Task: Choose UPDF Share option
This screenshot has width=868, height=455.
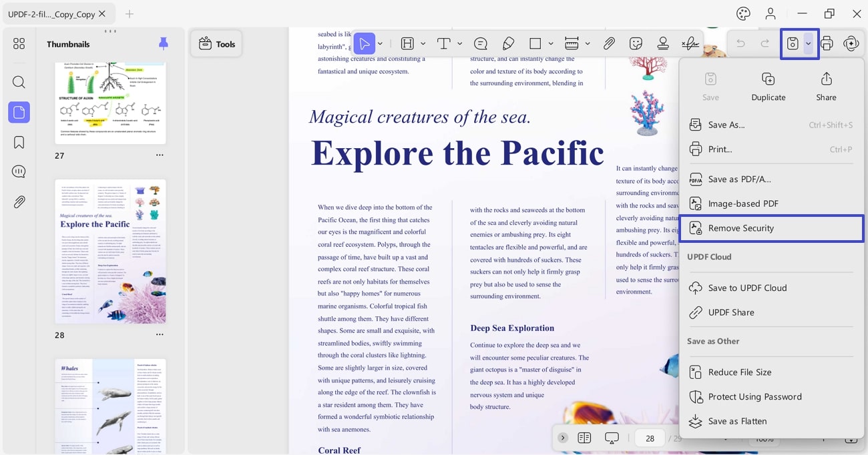Action: tap(771, 312)
